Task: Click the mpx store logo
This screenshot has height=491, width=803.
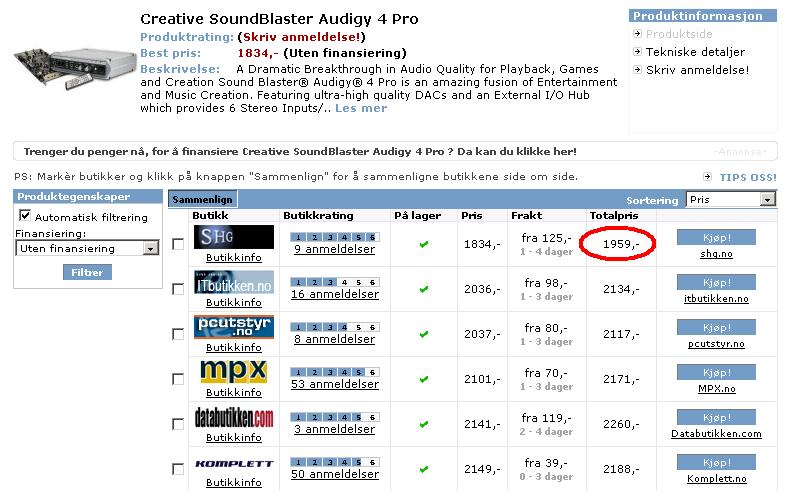Action: click(x=234, y=372)
